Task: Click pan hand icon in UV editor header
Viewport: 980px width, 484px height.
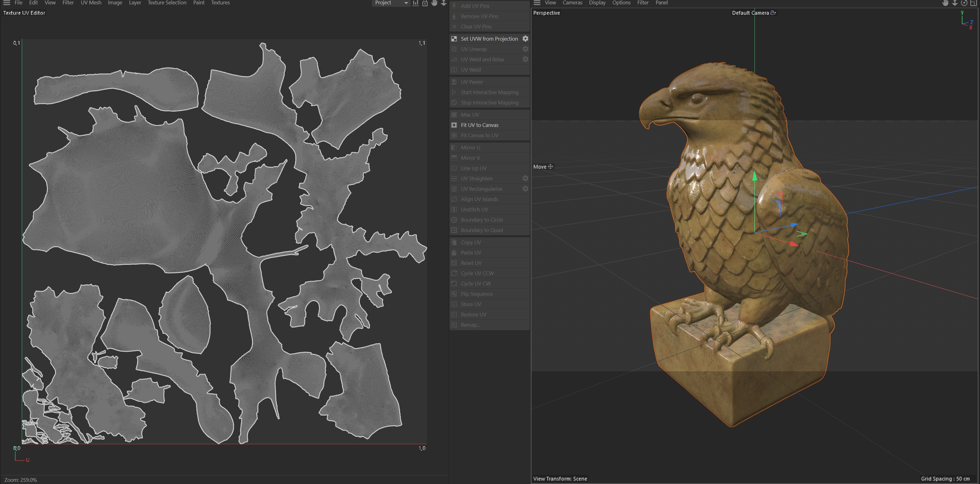Action: tap(434, 3)
